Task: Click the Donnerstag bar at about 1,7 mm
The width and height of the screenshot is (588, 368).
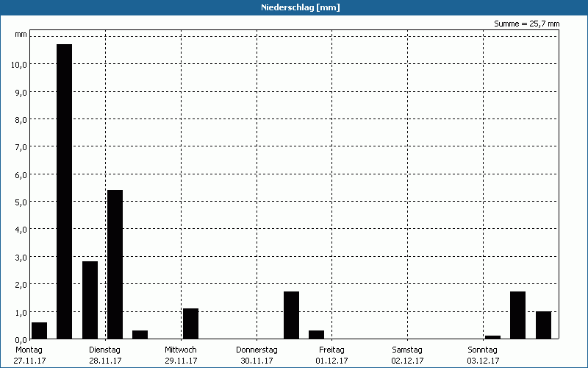Action: coord(291,315)
